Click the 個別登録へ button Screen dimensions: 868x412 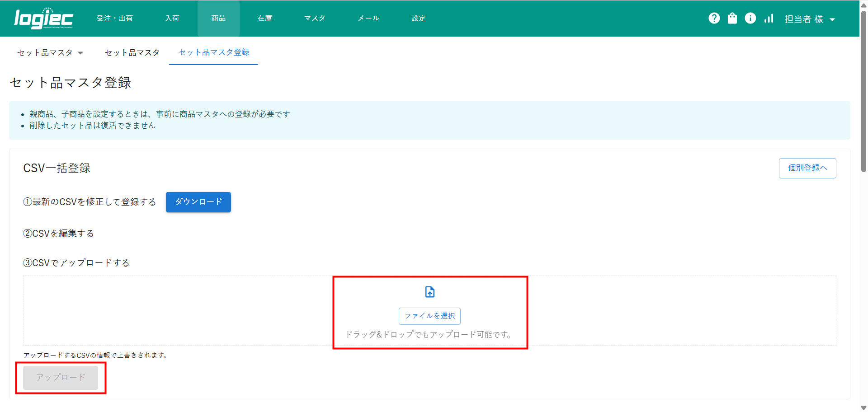[x=807, y=168]
